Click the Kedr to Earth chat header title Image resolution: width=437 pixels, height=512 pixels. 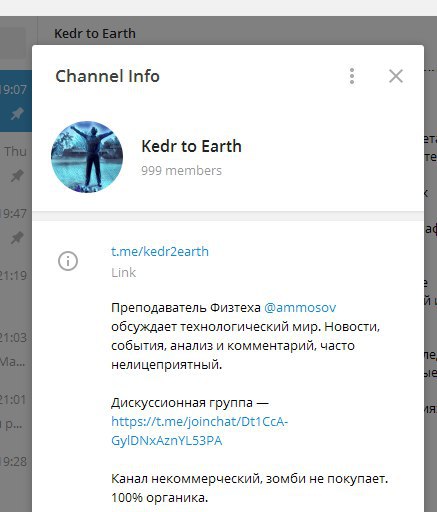[x=95, y=33]
